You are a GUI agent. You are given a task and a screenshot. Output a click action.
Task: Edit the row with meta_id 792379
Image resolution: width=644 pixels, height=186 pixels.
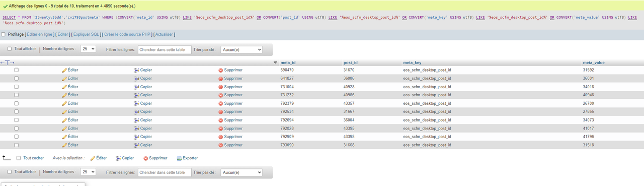pyautogui.click(x=70, y=103)
